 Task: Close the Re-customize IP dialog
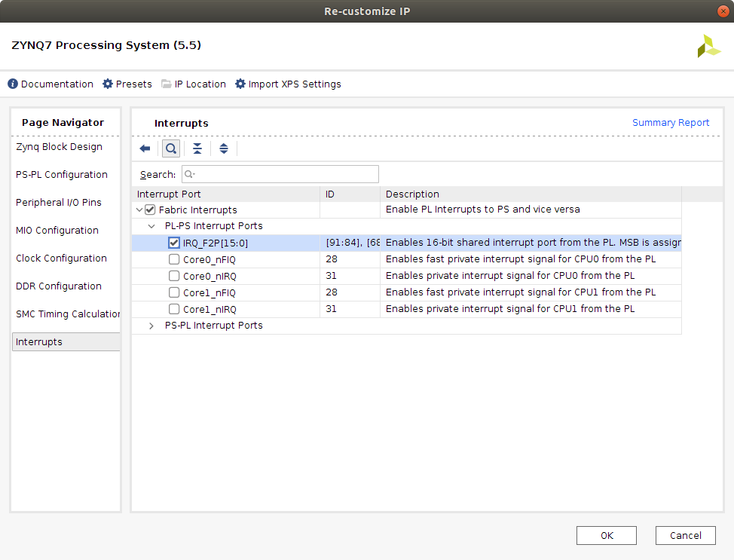point(723,11)
